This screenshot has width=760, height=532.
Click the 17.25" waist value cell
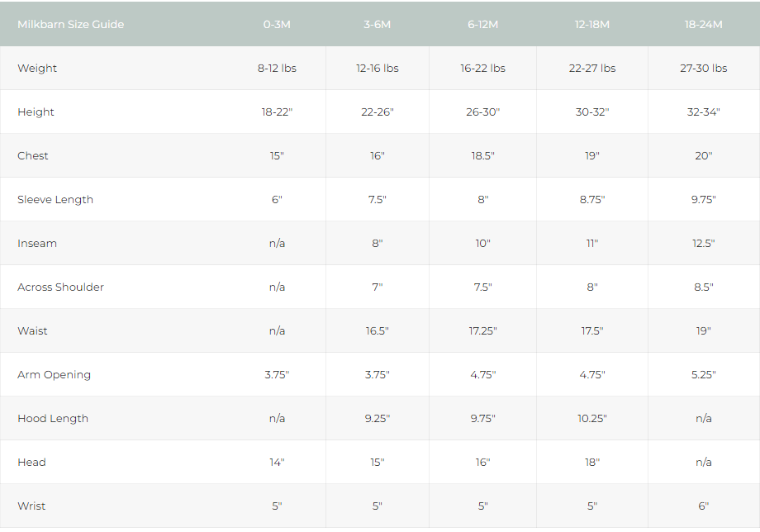(482, 330)
